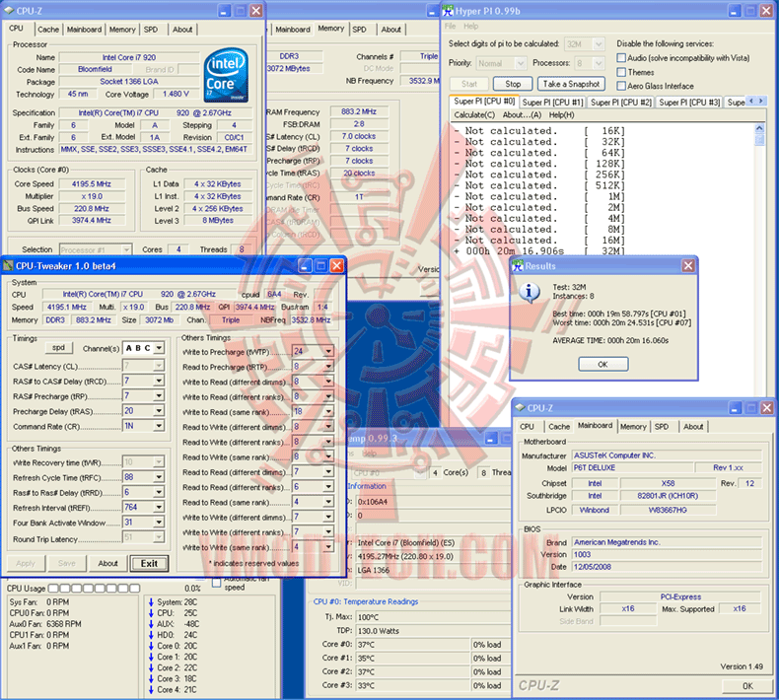Toggle Aero Glass Interface checkbox
This screenshot has height=700, width=779.
point(621,86)
